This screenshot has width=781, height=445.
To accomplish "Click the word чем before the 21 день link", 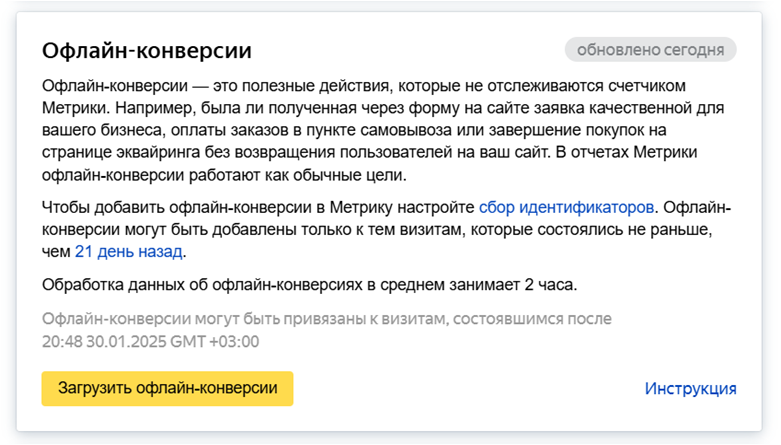I will (56, 252).
